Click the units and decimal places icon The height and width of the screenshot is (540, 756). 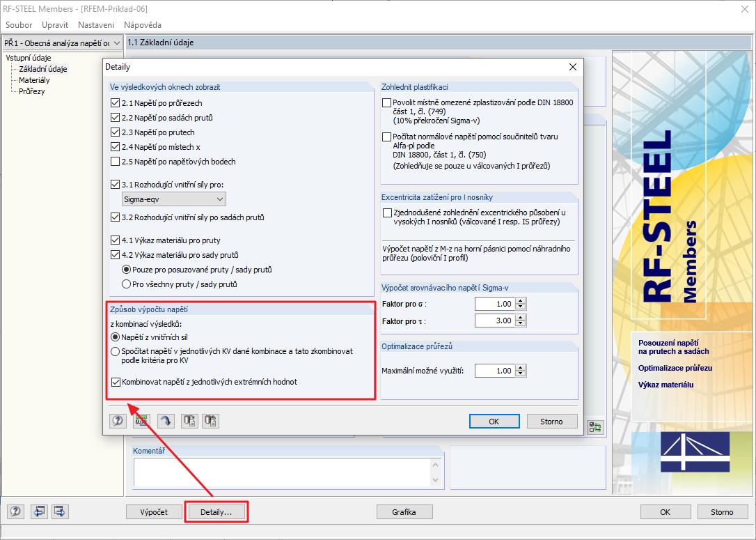(x=141, y=421)
